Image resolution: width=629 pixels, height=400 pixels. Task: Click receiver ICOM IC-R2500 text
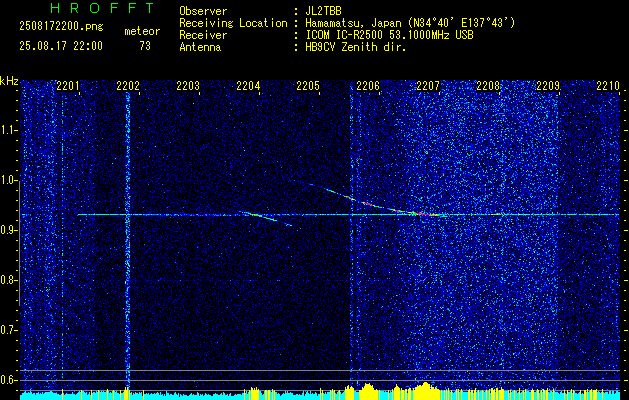389,35
